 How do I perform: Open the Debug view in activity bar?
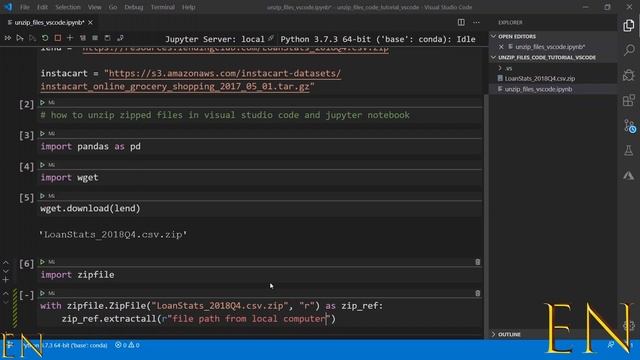pyautogui.click(x=629, y=75)
